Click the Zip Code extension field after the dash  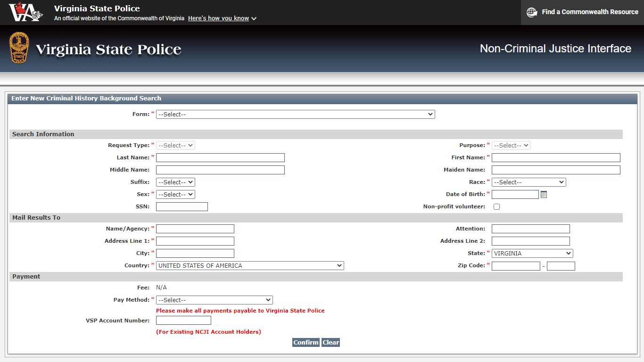(561, 266)
